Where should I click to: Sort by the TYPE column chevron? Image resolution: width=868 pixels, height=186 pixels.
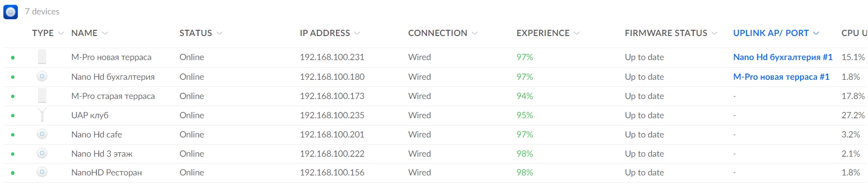coord(61,33)
